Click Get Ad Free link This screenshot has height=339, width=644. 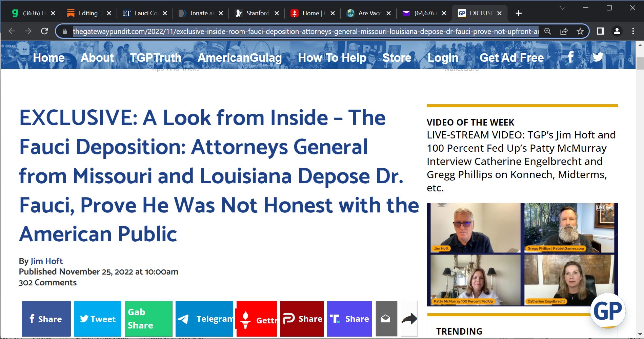512,58
